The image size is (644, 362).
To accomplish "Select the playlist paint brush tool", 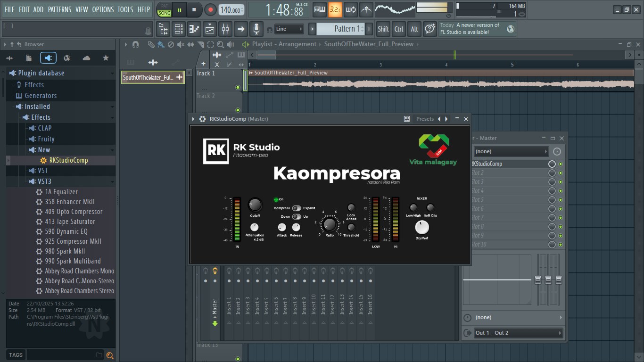I will click(x=161, y=44).
